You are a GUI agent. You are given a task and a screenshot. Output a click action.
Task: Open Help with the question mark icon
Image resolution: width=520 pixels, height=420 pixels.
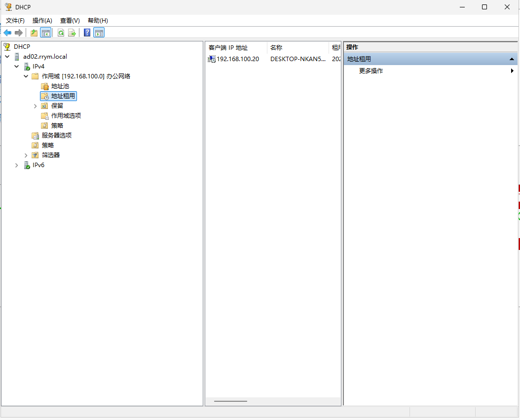[x=87, y=33]
